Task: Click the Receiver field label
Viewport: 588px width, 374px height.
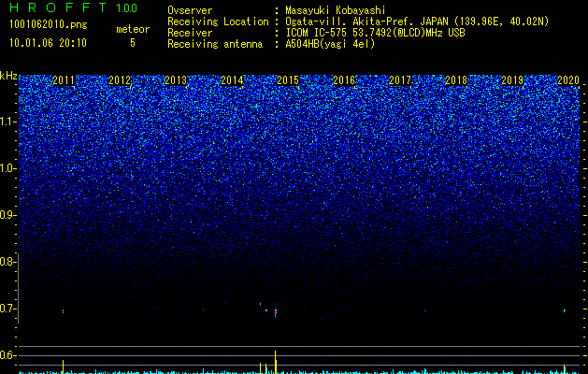Action: pyautogui.click(x=190, y=33)
